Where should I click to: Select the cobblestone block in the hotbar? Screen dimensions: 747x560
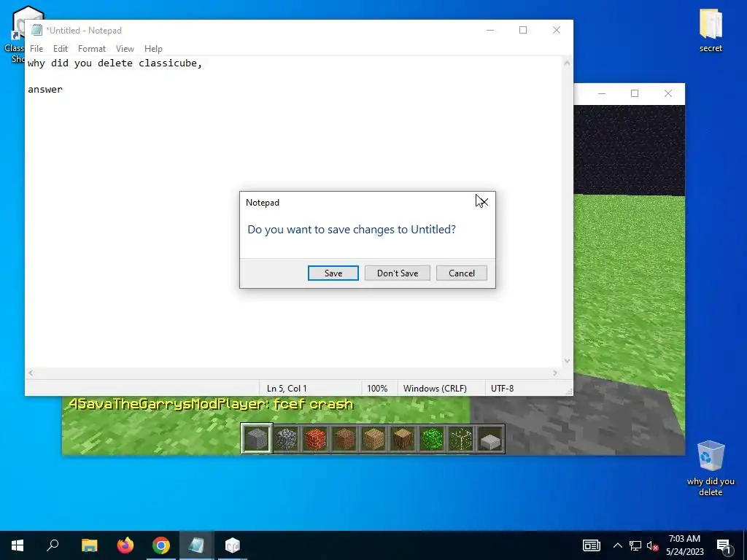click(286, 438)
